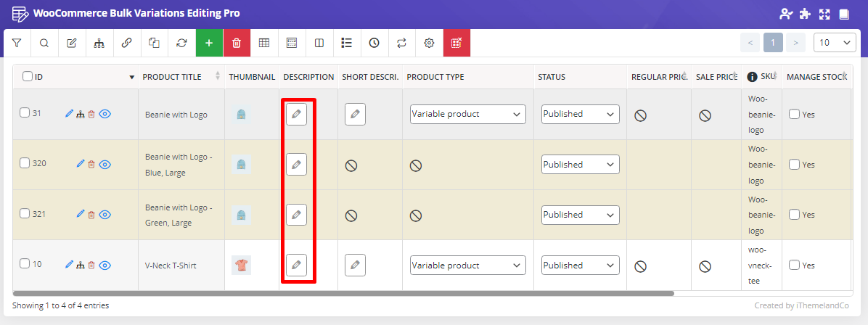Open product type dropdown for V-Neck T-Shirt

(x=468, y=266)
